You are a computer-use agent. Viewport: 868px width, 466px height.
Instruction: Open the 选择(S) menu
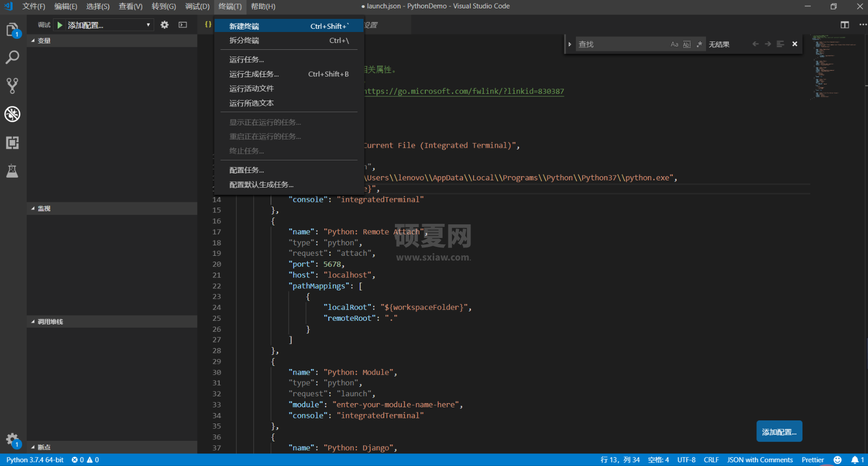pyautogui.click(x=98, y=6)
